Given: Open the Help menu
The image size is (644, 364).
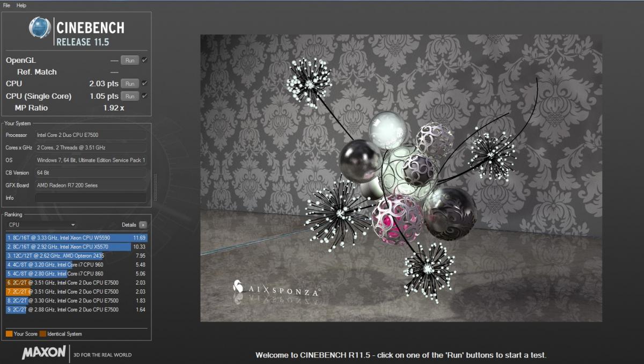Looking at the screenshot, I should tap(21, 5).
